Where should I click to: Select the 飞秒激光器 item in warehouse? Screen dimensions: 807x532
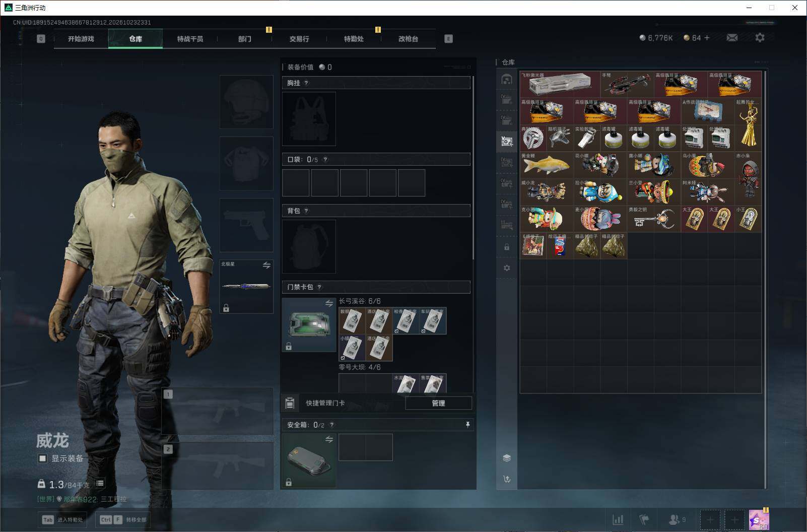pyautogui.click(x=560, y=84)
